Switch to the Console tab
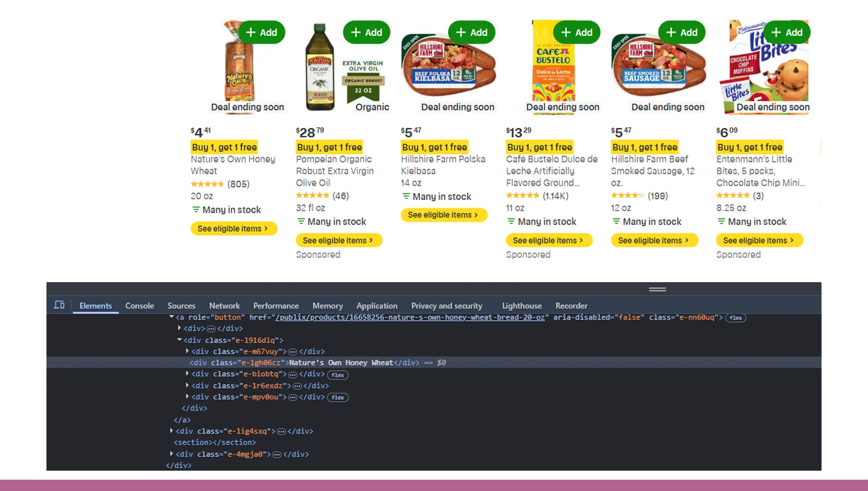Screen dimensions: 868x491 [139, 306]
